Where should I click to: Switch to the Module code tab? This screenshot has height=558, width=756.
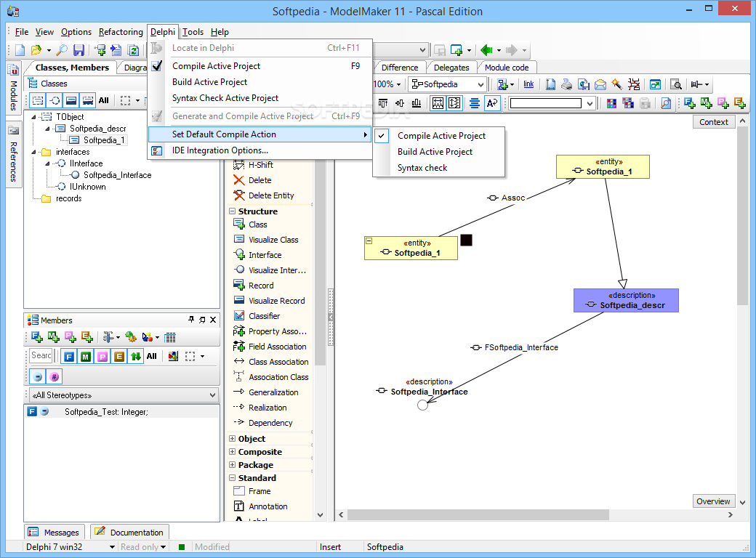click(x=506, y=68)
